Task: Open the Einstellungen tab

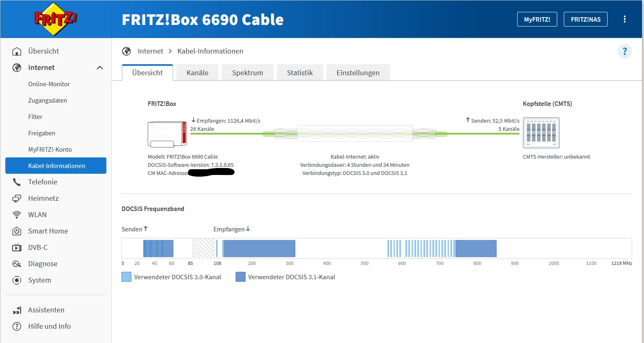Action: point(358,73)
